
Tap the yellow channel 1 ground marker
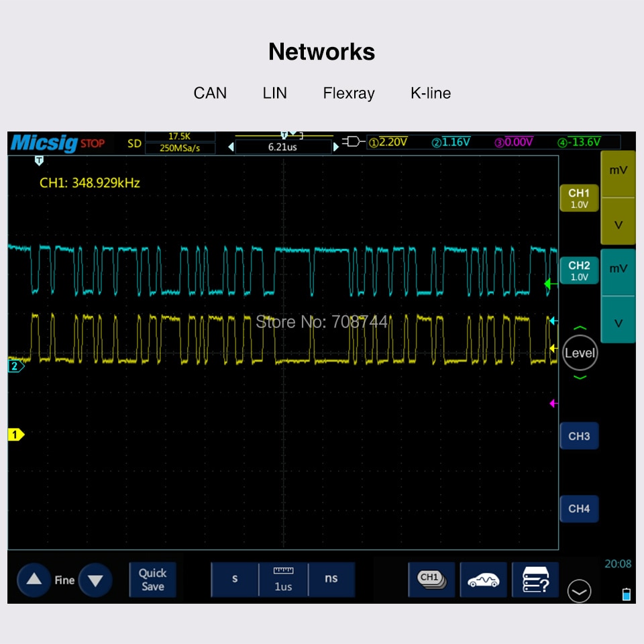(15, 435)
